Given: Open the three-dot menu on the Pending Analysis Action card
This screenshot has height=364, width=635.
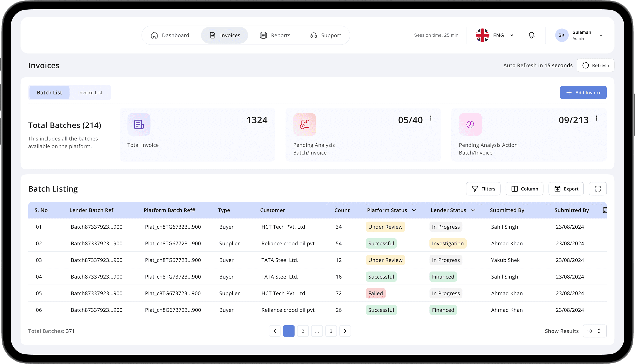Looking at the screenshot, I should (596, 118).
